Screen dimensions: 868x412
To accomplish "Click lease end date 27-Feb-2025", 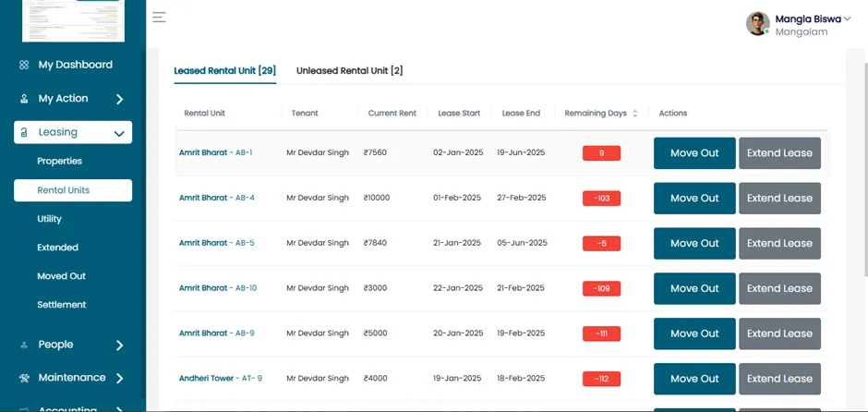I will tap(522, 198).
